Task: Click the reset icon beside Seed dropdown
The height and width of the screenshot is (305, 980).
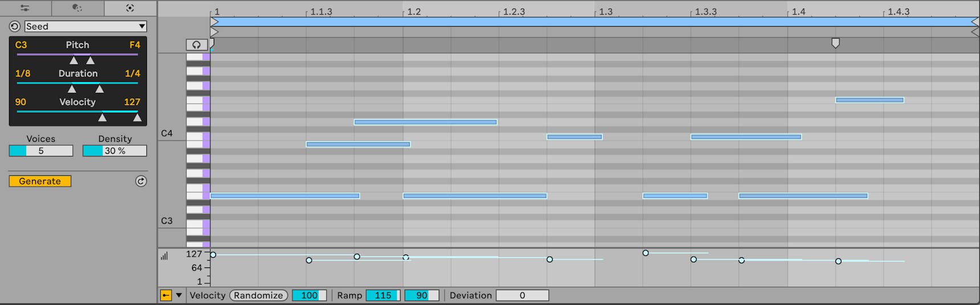Action: 15,26
